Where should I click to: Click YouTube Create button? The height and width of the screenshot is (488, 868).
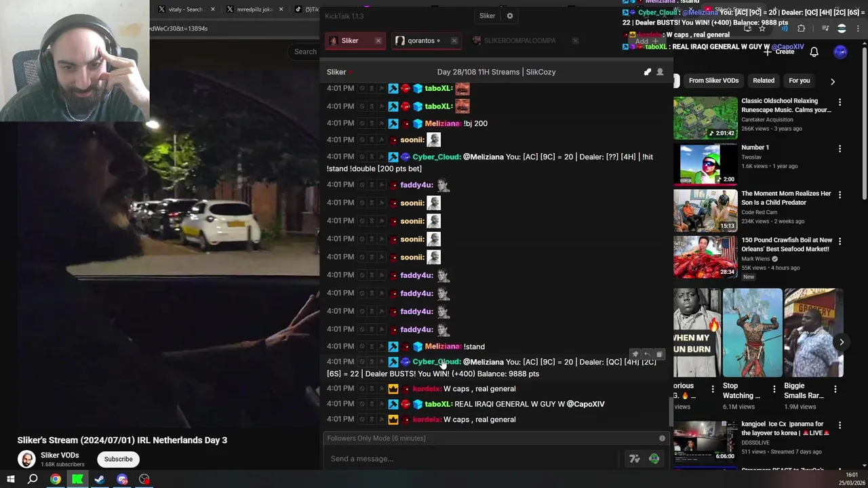778,52
